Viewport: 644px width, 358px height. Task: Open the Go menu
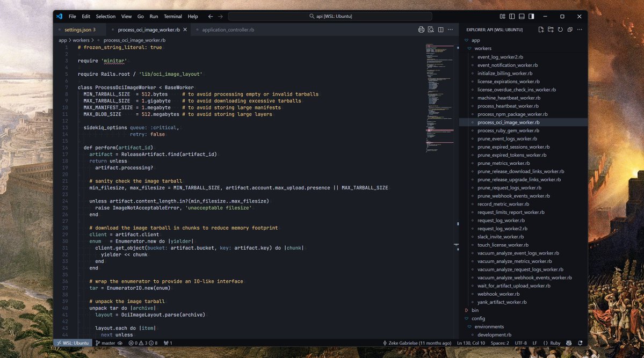pyautogui.click(x=141, y=17)
